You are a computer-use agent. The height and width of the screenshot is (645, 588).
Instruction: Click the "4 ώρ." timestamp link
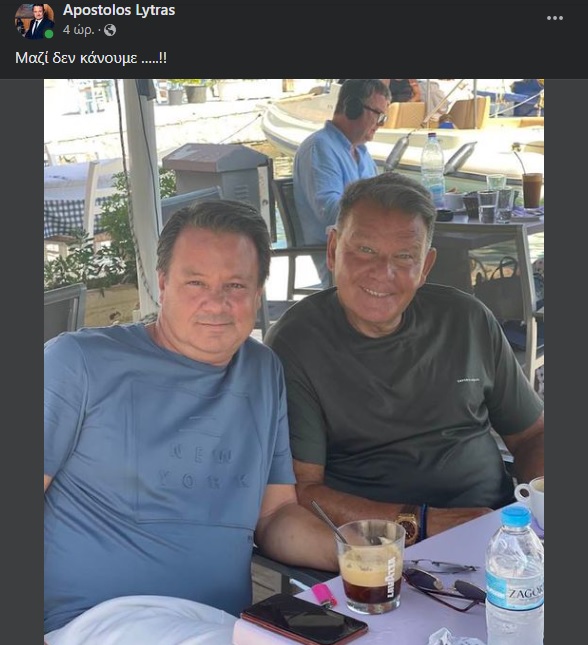click(79, 30)
